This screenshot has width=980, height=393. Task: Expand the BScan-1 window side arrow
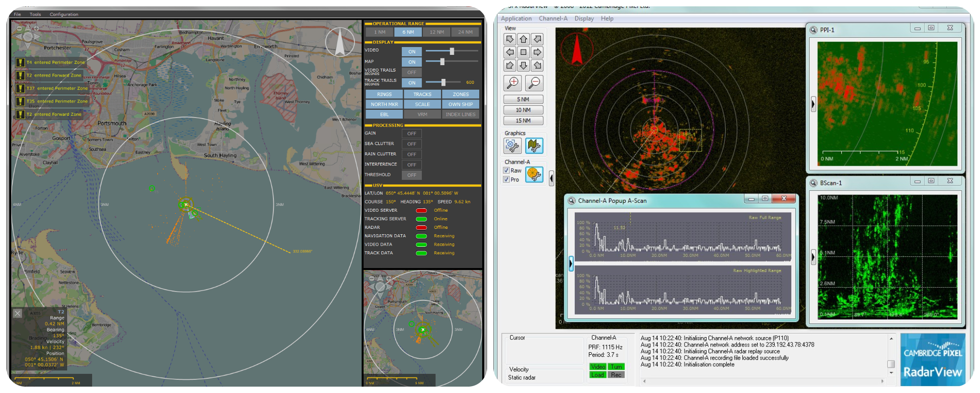click(813, 256)
